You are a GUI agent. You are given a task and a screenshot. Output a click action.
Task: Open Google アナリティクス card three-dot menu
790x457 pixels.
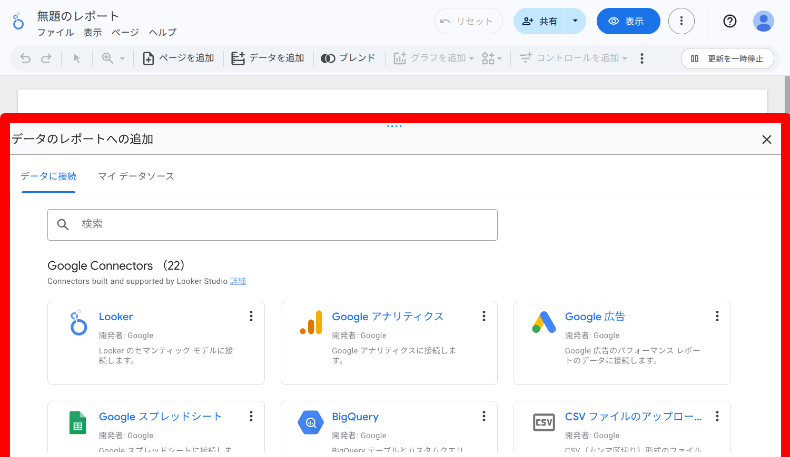point(484,316)
